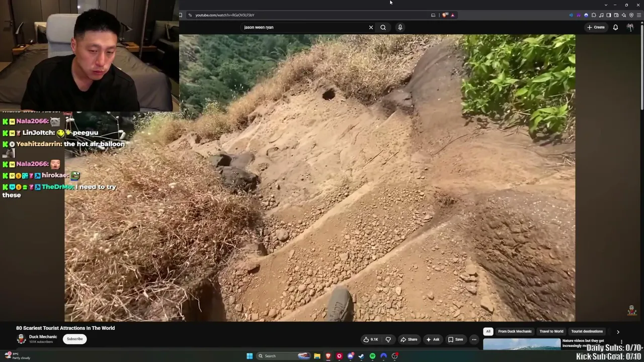The image size is (644, 362).
Task: Click the cast screen icon in address bar
Action: pyautogui.click(x=433, y=15)
